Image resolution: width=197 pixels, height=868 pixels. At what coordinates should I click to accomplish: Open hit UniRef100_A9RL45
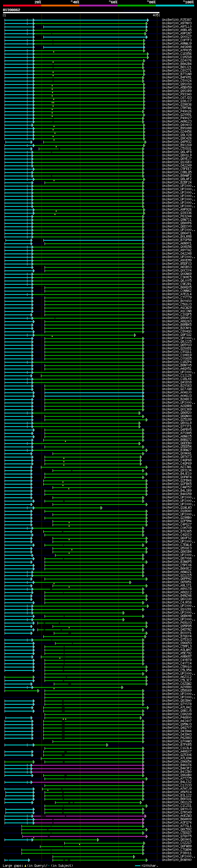click(177, 30)
